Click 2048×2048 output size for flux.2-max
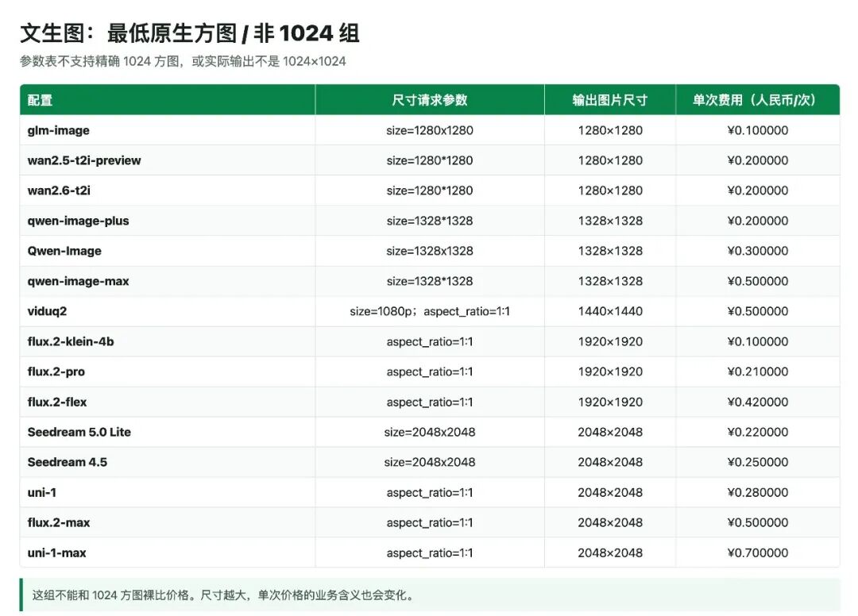The image size is (858, 616). pos(610,522)
